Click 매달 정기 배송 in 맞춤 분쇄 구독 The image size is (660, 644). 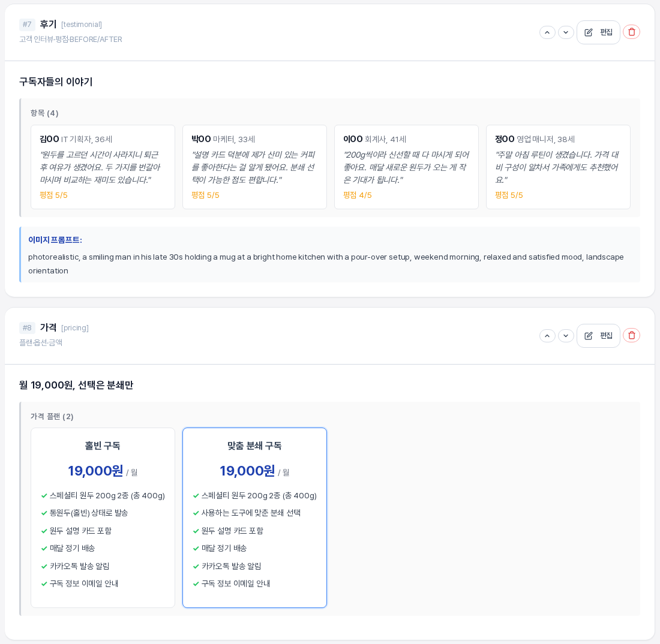click(224, 548)
